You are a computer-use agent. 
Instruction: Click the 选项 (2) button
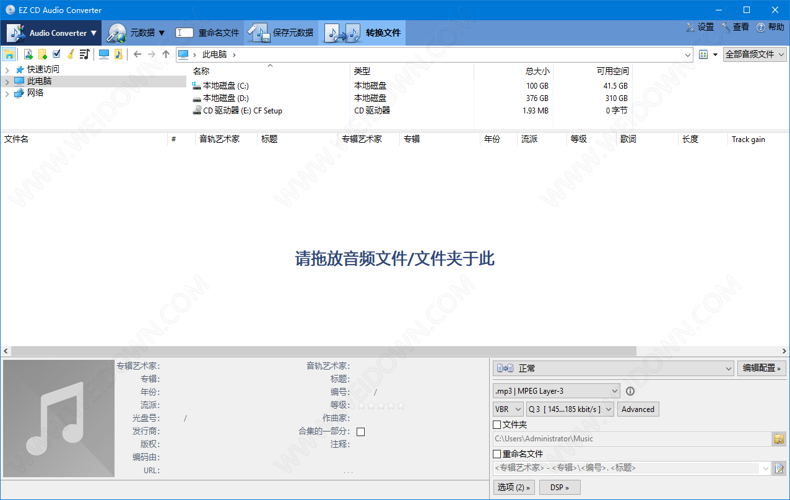coord(514,487)
